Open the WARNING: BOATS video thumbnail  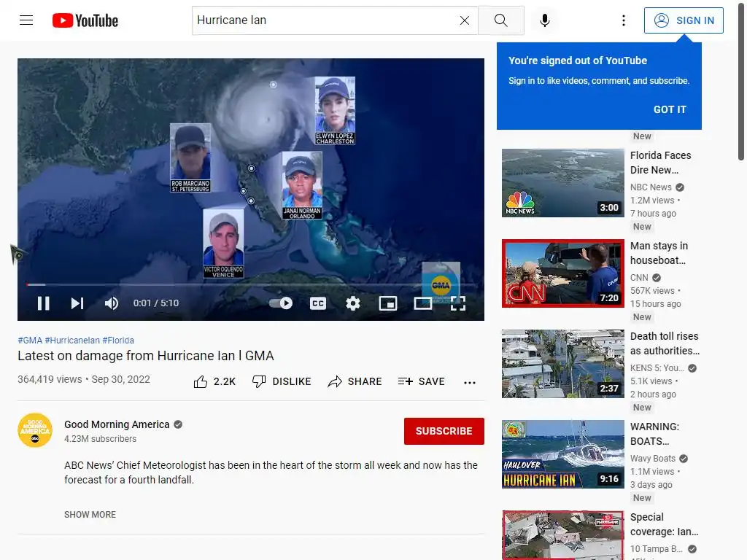click(563, 454)
